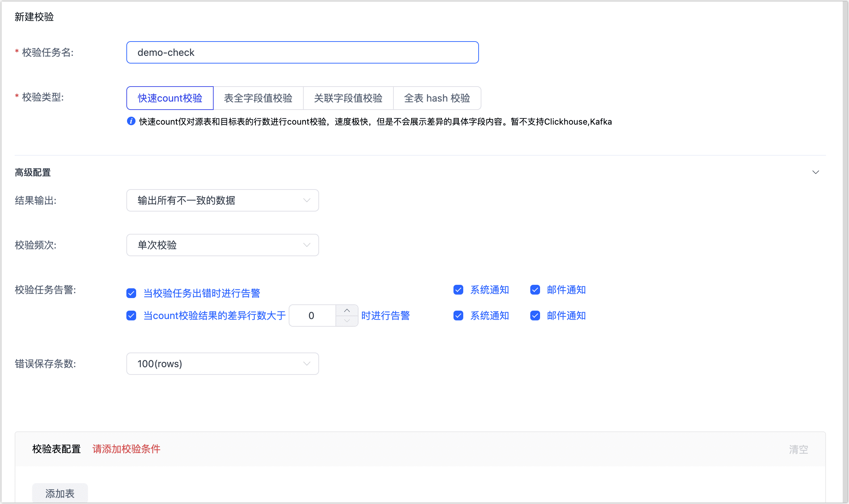Click the 清空 link in 校验表配置

point(798,449)
